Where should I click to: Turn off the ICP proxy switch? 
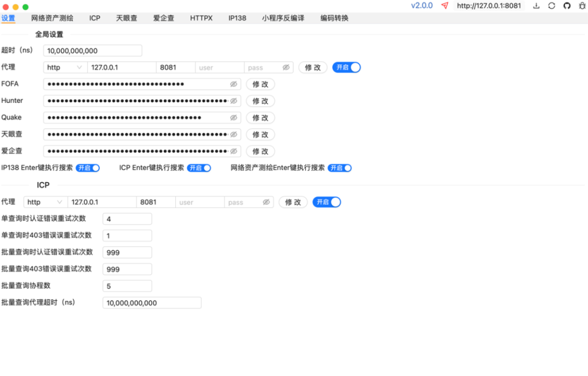click(327, 202)
